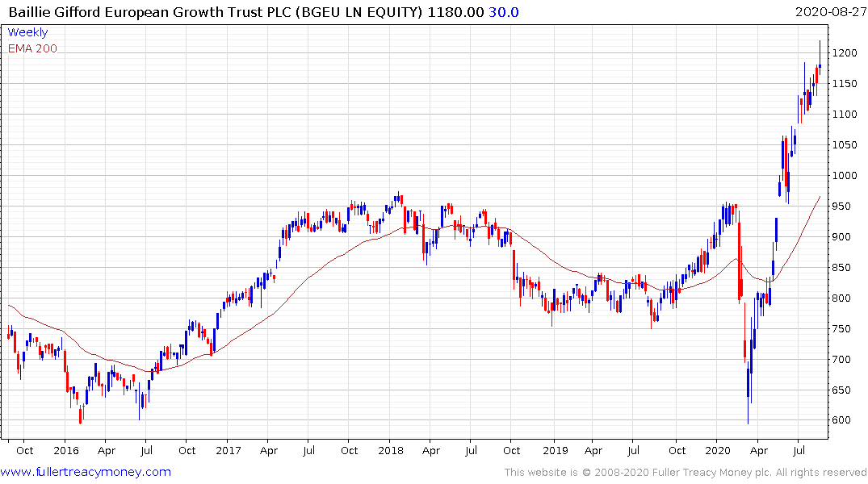Click the 'Weekly' timeframe label

coord(27,32)
